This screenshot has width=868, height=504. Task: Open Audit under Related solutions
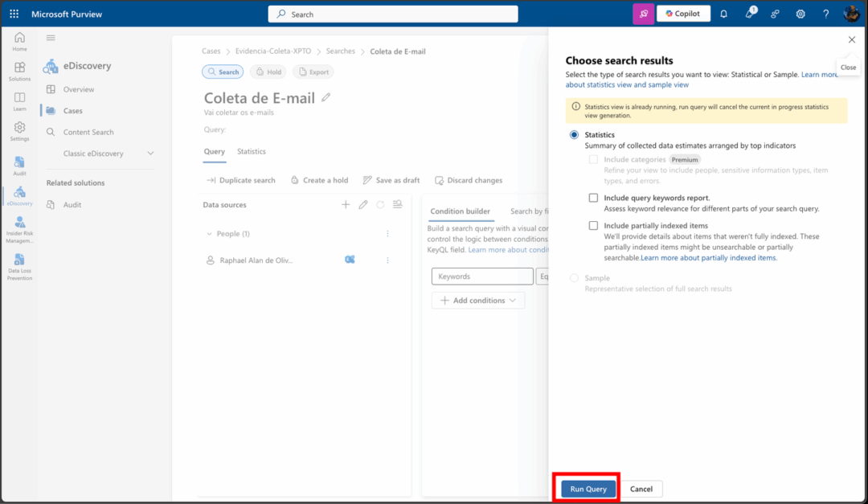tap(72, 204)
